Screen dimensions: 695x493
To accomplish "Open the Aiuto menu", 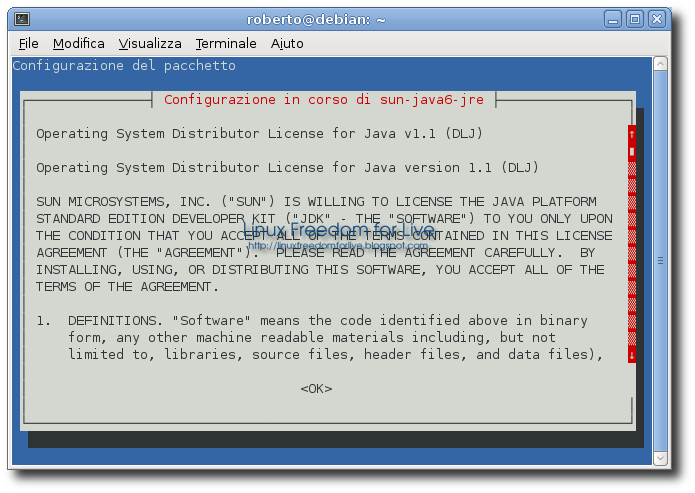I will (x=287, y=43).
